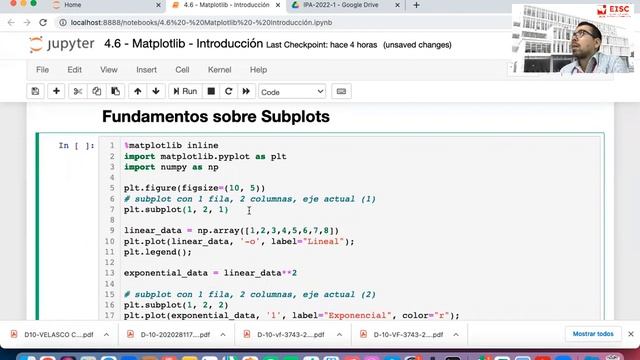Interrupt the kernel with the stop icon
The height and width of the screenshot is (360, 640).
(211, 91)
